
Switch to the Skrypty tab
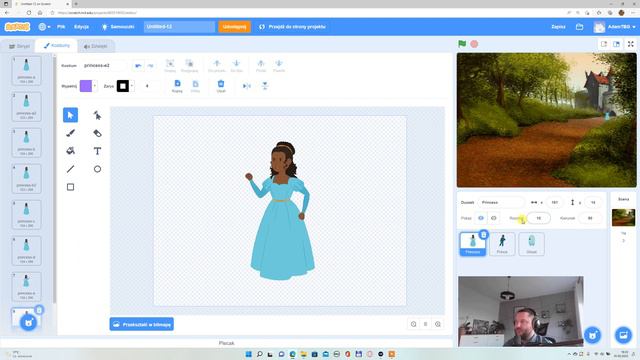19,47
